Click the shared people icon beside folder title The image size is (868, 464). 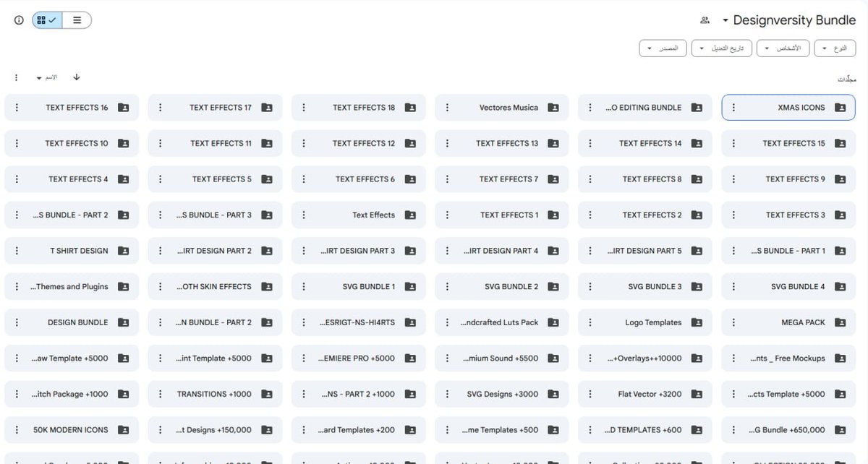point(705,20)
